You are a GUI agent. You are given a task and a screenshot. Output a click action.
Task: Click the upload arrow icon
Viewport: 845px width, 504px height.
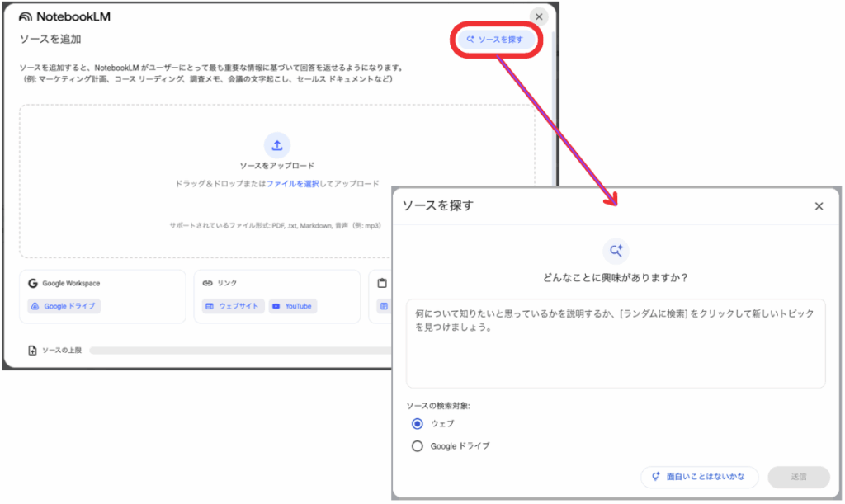[277, 145]
